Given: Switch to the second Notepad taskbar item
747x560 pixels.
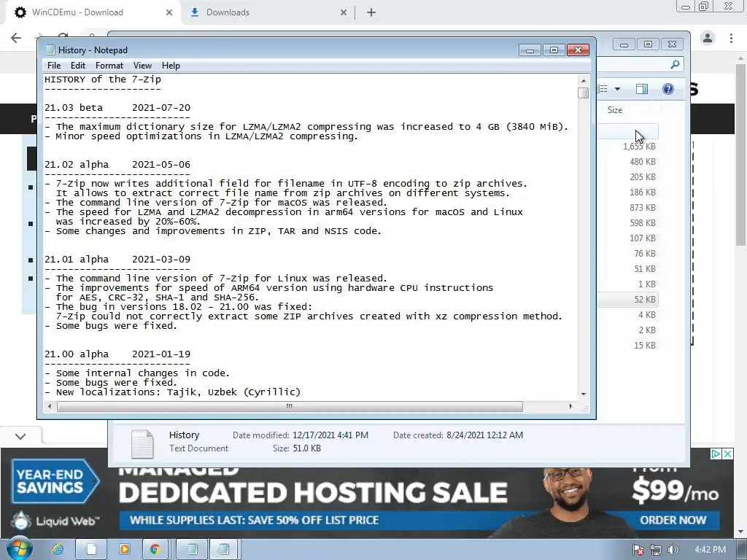Looking at the screenshot, I should click(x=223, y=549).
